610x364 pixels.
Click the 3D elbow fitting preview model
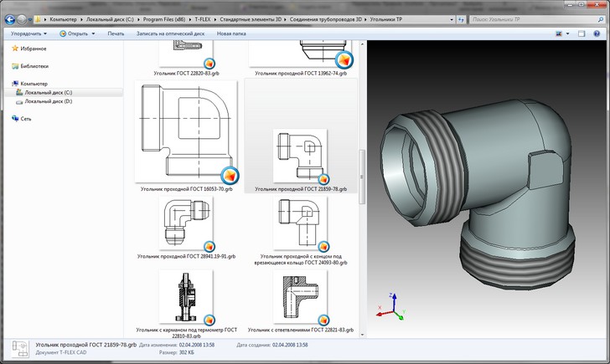coord(478,194)
